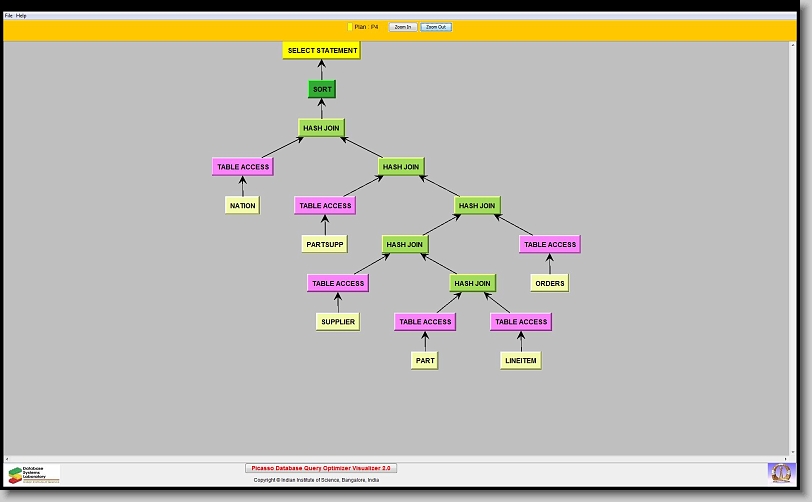Click the yellow Plan P4 color swatch
This screenshot has height=502, width=812.
pos(350,27)
